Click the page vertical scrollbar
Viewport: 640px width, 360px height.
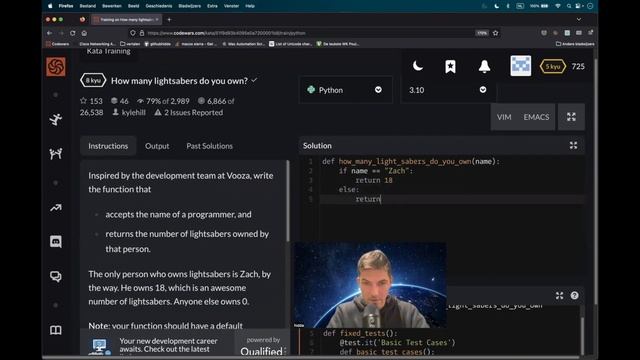point(596,180)
